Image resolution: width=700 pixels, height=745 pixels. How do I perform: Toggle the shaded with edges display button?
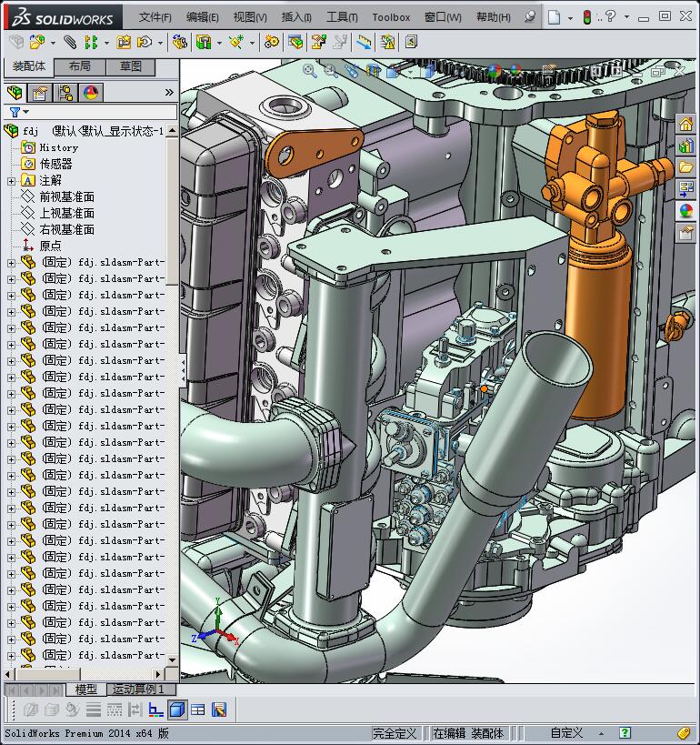[177, 710]
